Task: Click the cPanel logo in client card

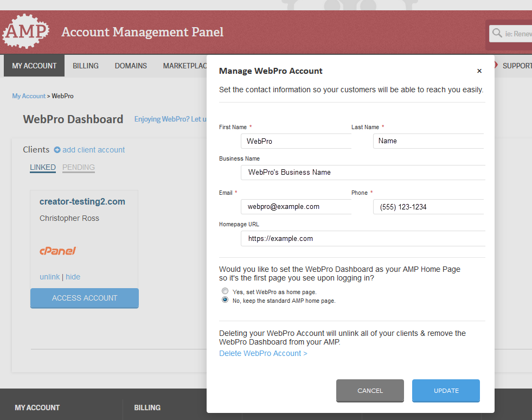Action: (x=57, y=251)
